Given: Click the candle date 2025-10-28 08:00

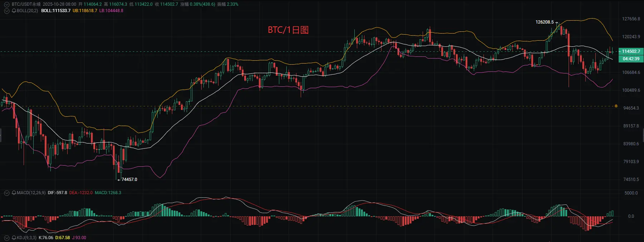Looking at the screenshot, I should [59, 4].
